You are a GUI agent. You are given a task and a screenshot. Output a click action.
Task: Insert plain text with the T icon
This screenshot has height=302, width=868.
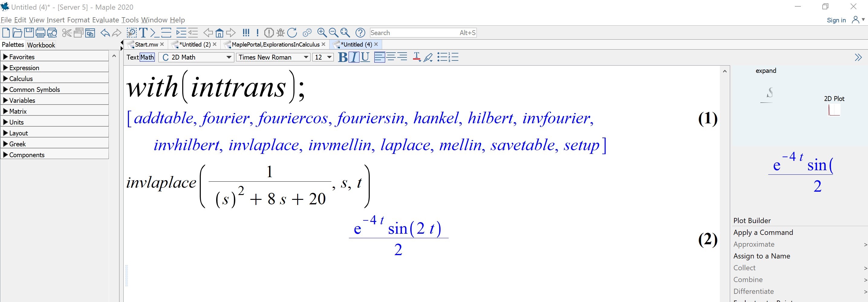click(x=143, y=33)
